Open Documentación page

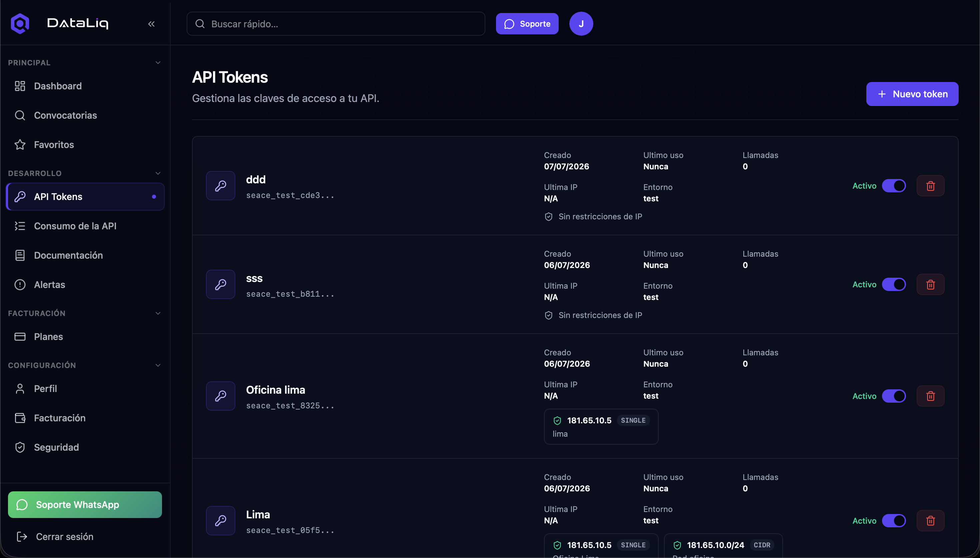click(x=85, y=255)
